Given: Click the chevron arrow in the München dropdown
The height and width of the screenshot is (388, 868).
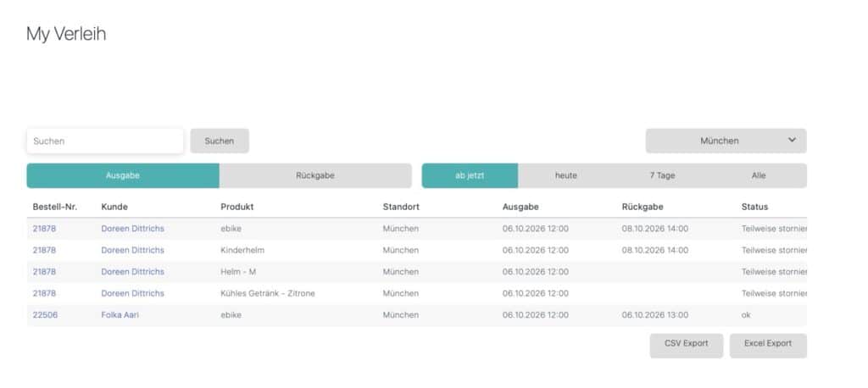Looking at the screenshot, I should tap(792, 140).
